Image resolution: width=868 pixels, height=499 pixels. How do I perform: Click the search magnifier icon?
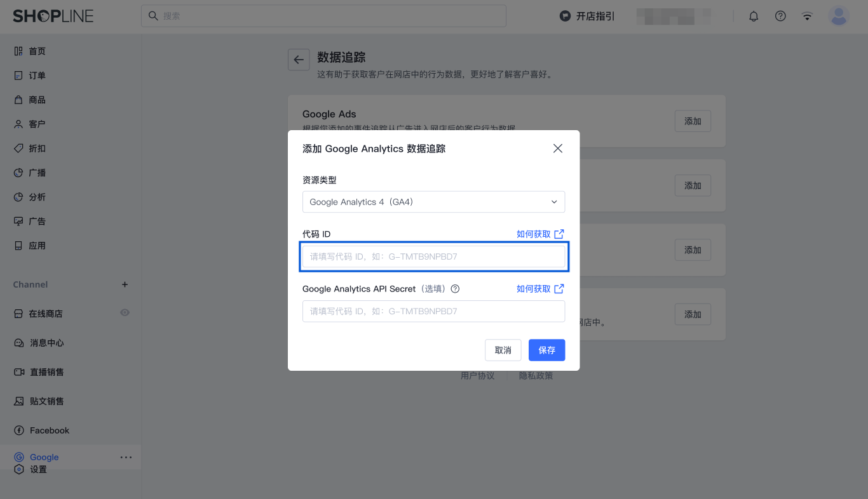click(x=153, y=16)
